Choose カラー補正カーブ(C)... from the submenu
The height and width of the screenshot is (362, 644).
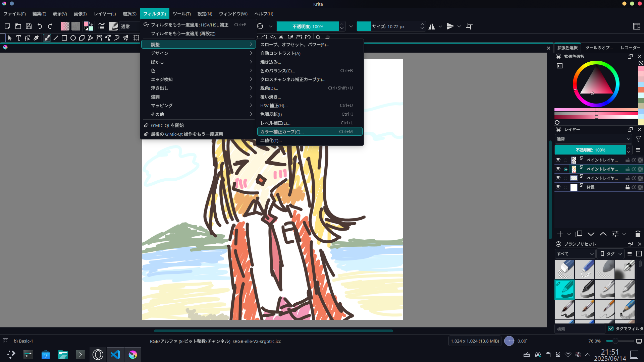coord(310,132)
